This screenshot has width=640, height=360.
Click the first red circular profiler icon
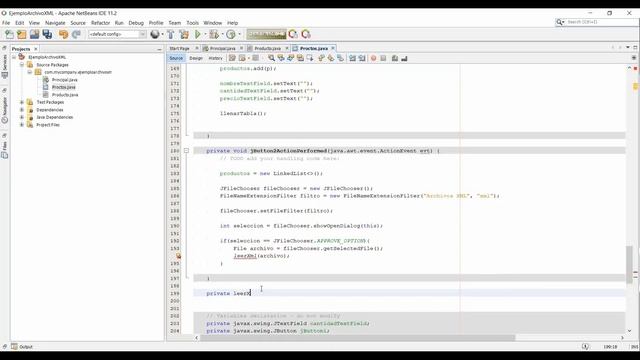coord(293,34)
